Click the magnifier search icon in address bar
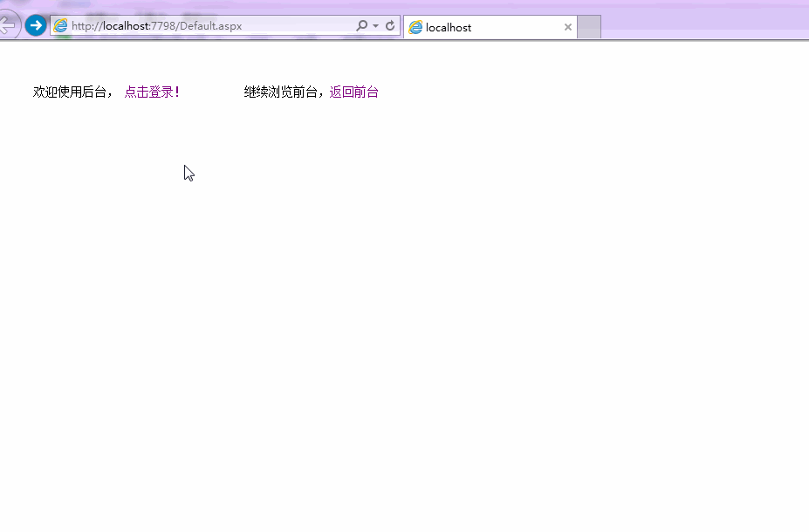 361,26
